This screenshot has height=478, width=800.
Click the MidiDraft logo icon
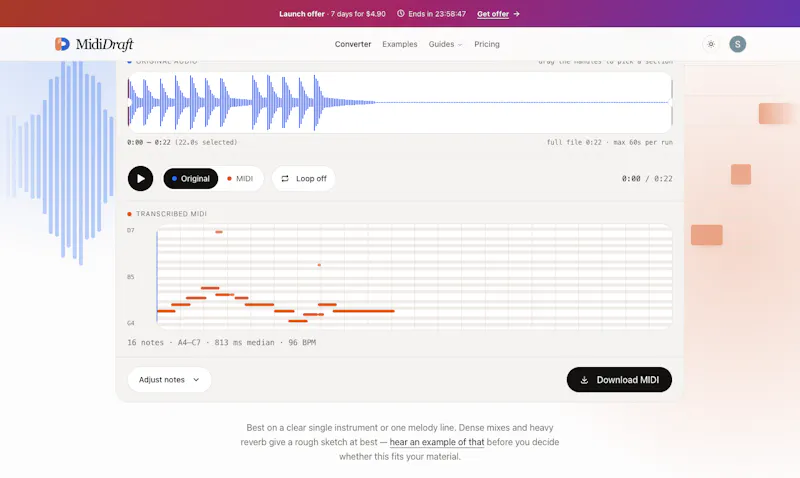coord(62,44)
